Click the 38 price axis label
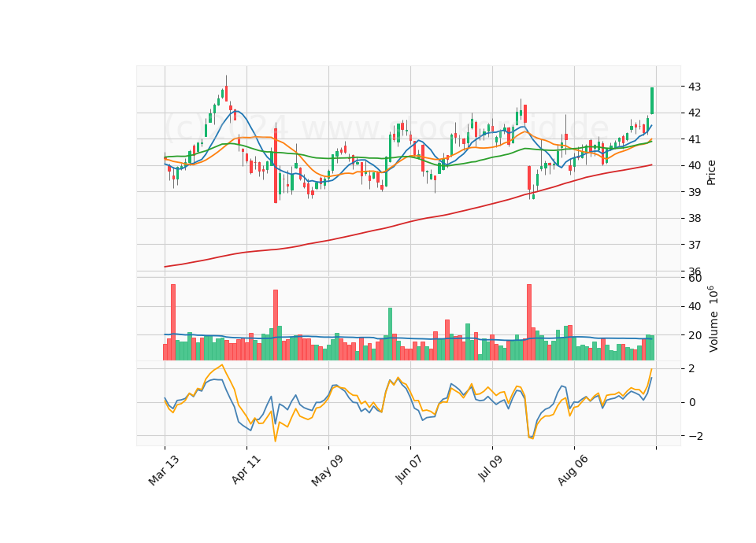The width and height of the screenshot is (756, 543). 695,218
